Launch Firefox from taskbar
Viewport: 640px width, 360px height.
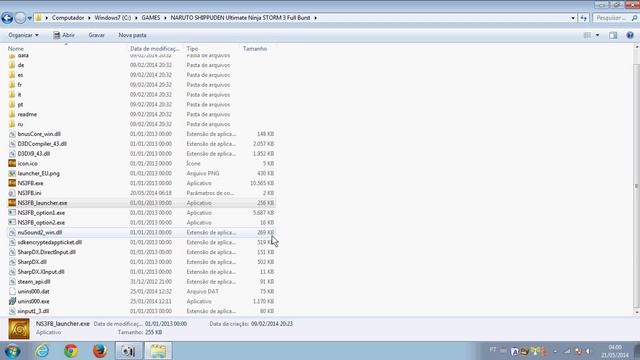(100, 351)
